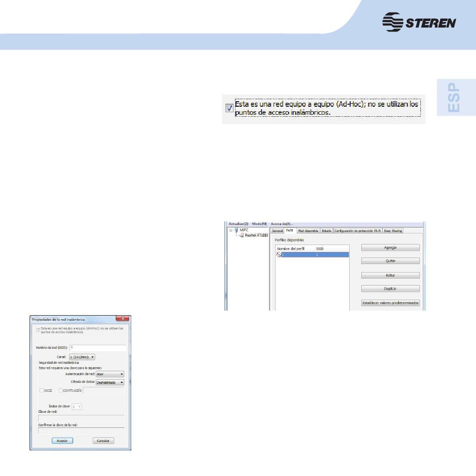This screenshot has height=476, width=476.
Task: Check the CONTRASEÑA checkbox
Action: [61, 390]
